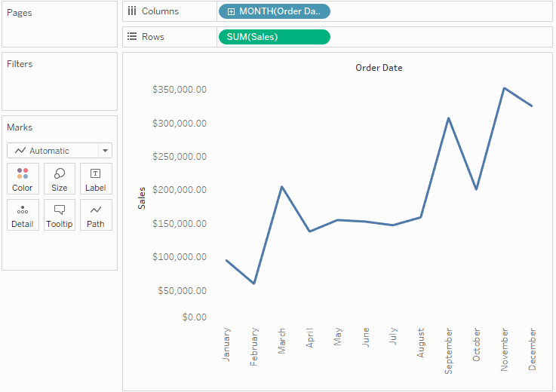Image resolution: width=556 pixels, height=392 pixels.
Task: Open the Detail marks card
Action: pos(23,215)
